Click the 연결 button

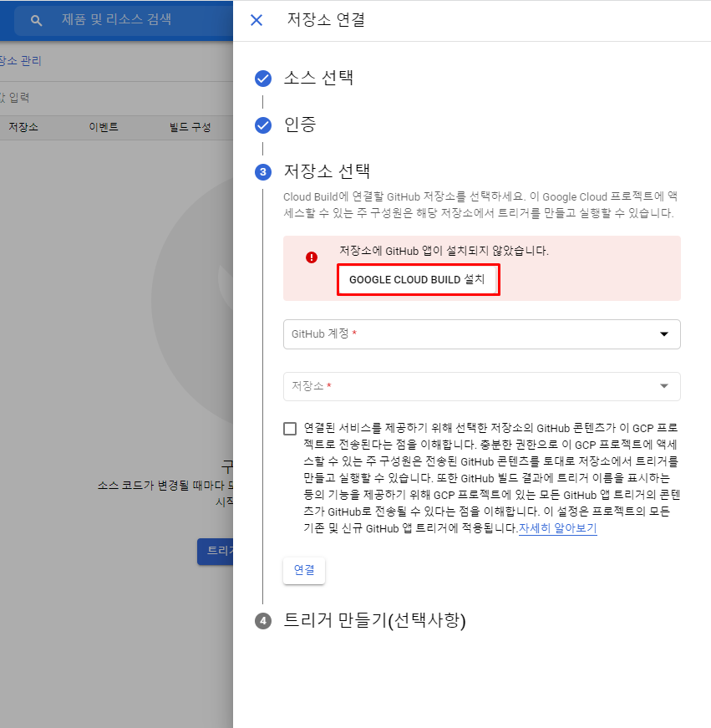click(x=304, y=570)
